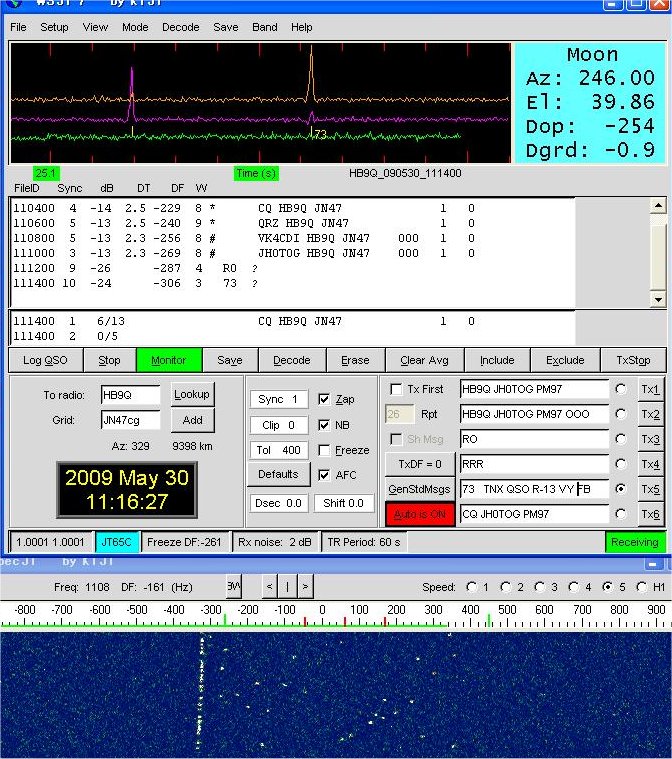Open the Band menu

pos(265,27)
